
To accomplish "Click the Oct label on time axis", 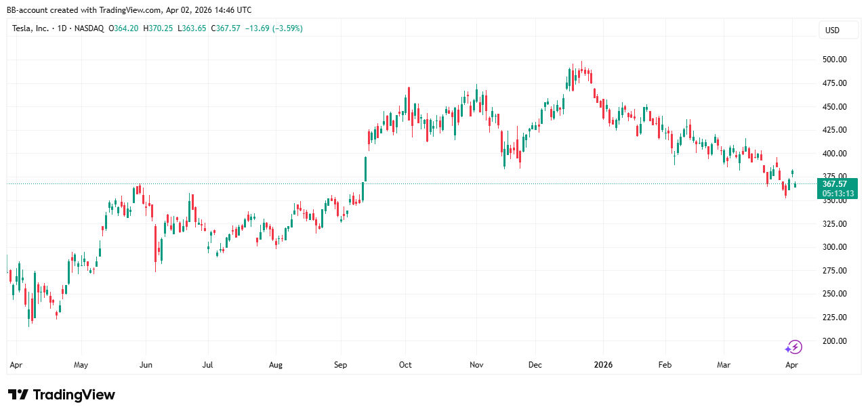I will point(405,365).
